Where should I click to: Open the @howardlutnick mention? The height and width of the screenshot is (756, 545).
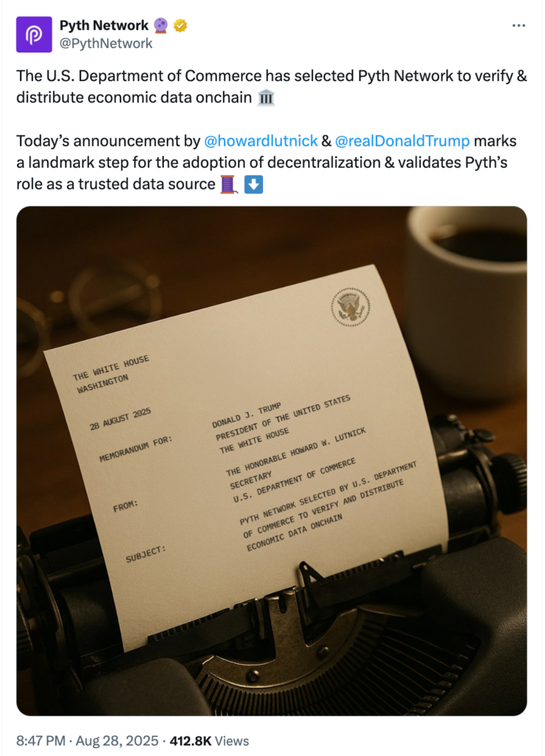click(x=260, y=141)
